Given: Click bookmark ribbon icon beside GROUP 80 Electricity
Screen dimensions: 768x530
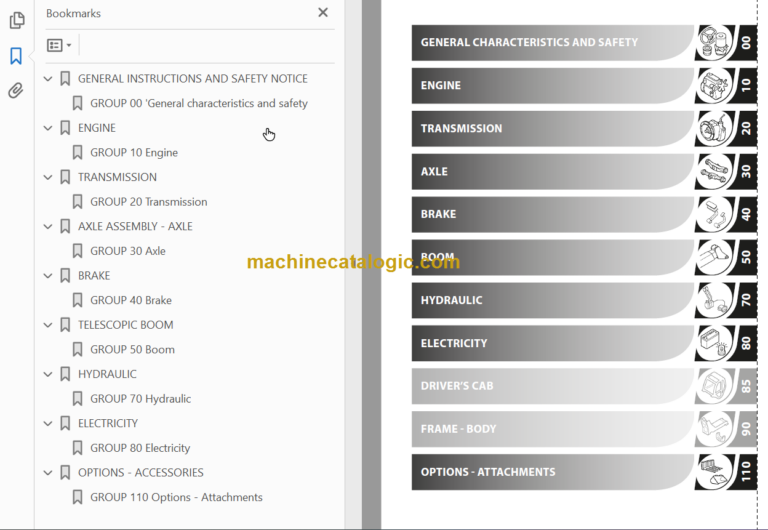Looking at the screenshot, I should point(77,448).
